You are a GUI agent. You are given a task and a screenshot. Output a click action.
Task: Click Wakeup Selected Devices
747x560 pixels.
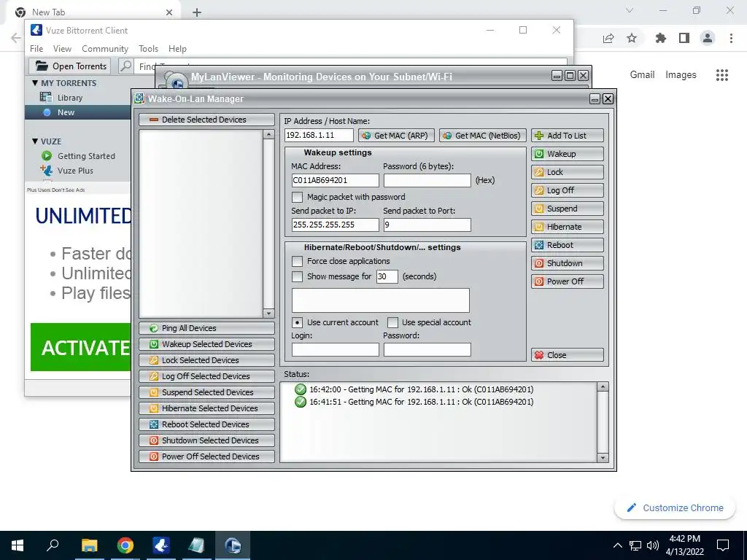point(206,344)
